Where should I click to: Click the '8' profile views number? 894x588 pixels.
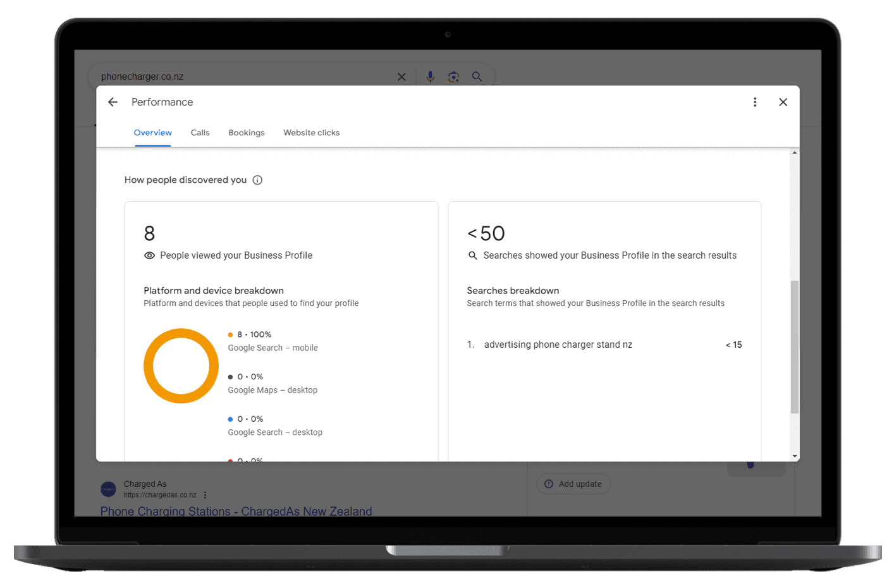[x=149, y=233]
